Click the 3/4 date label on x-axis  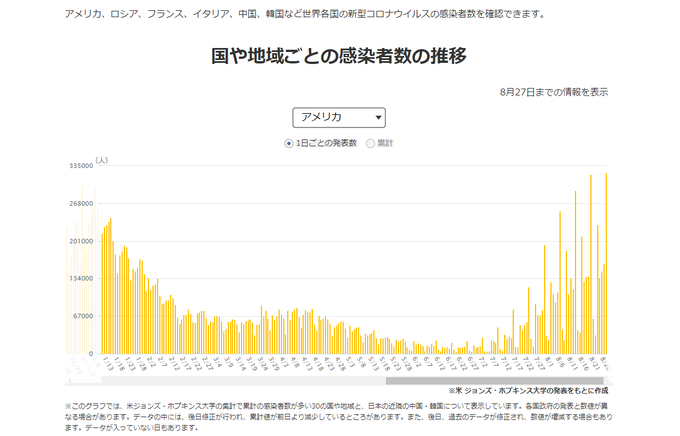217,362
